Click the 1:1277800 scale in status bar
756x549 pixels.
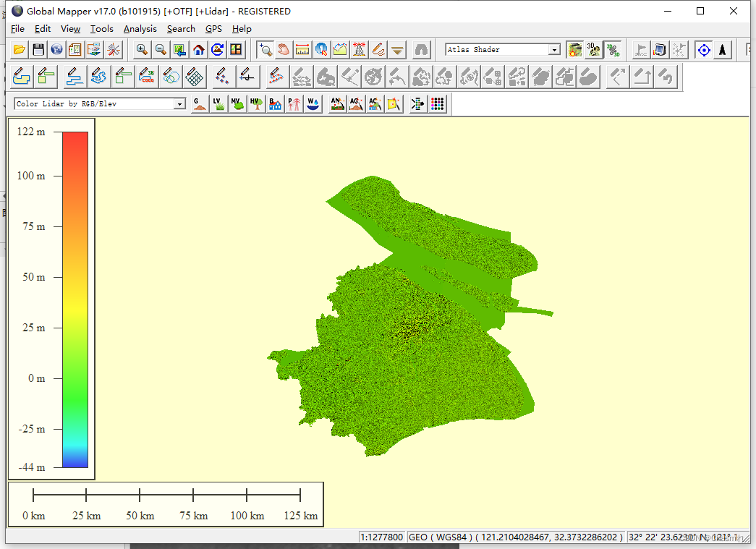click(381, 537)
